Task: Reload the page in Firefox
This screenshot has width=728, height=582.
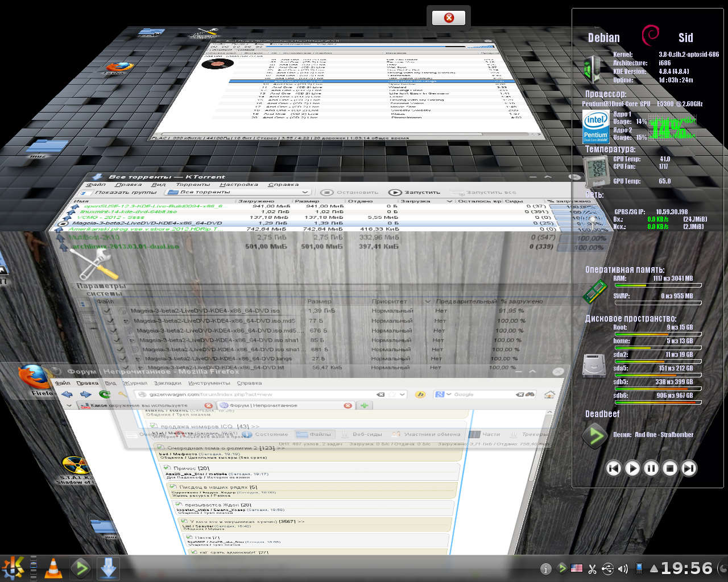Action: (104, 394)
